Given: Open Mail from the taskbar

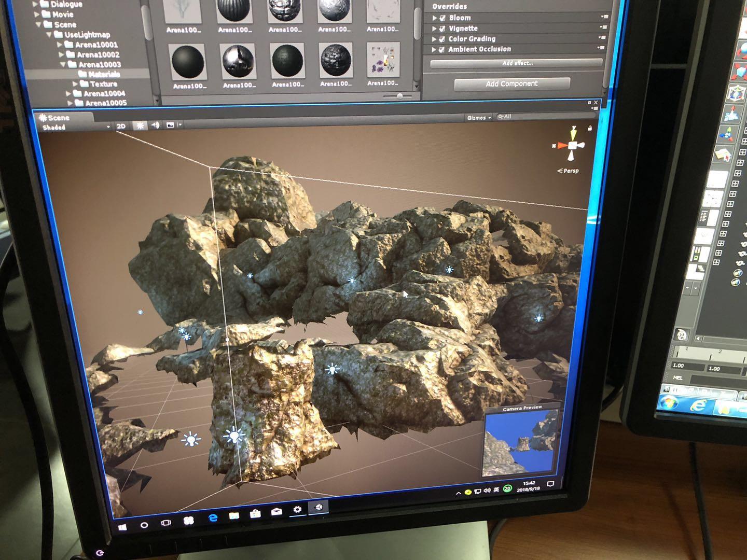Looking at the screenshot, I should (x=276, y=512).
